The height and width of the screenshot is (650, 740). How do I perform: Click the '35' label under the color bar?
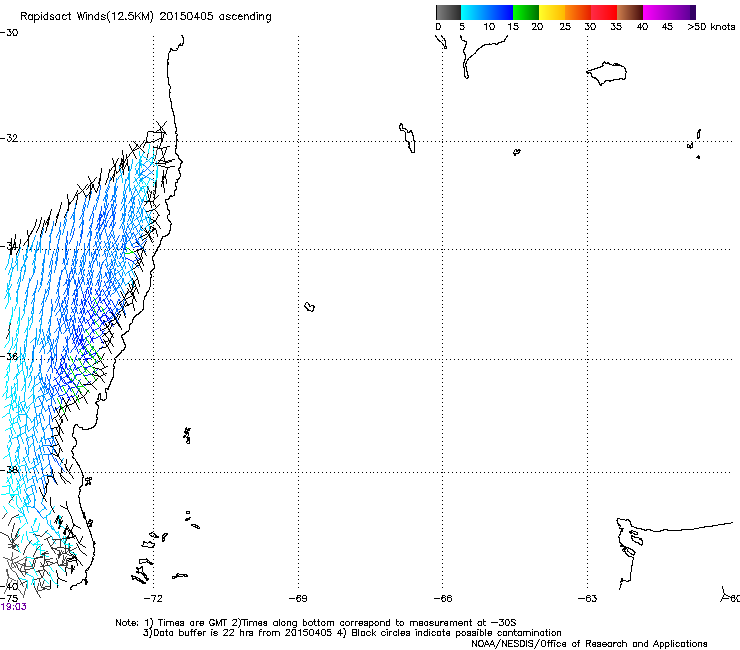point(616,27)
